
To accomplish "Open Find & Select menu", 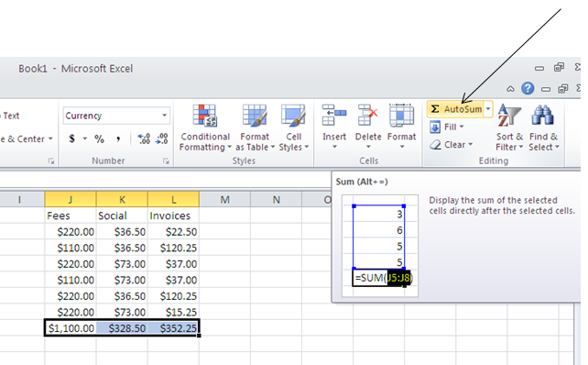I will 543,127.
